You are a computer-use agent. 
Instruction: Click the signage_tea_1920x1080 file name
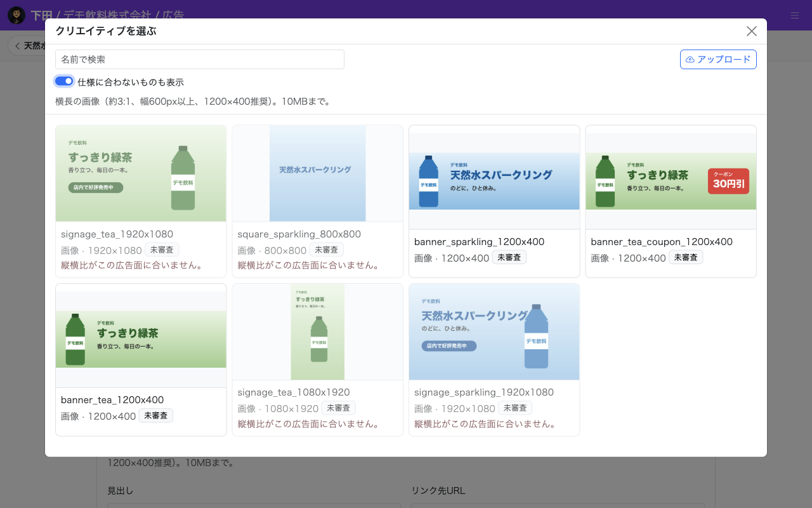click(117, 234)
